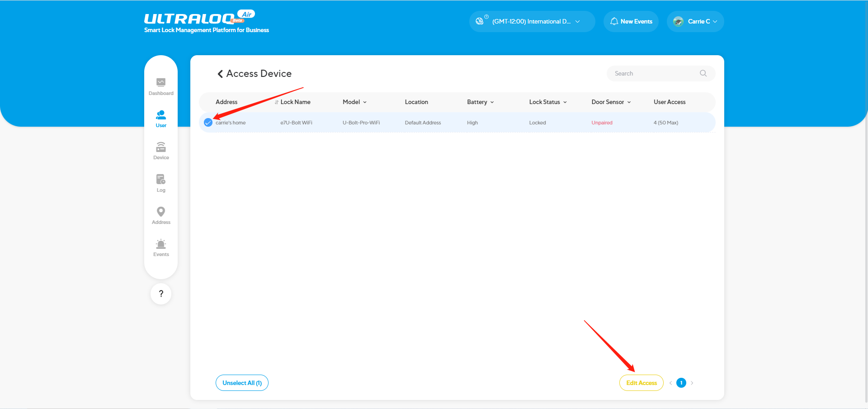Go to previous page arrow
The height and width of the screenshot is (409, 868).
pos(670,383)
